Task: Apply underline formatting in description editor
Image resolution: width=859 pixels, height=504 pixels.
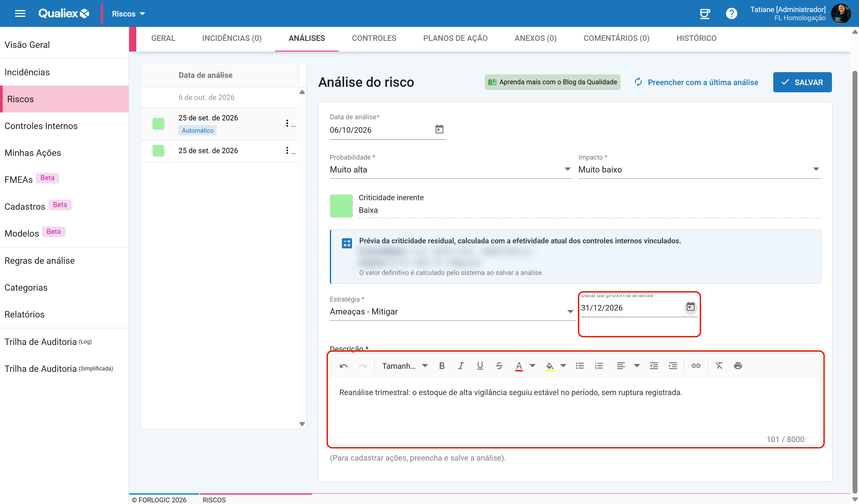Action: tap(480, 366)
